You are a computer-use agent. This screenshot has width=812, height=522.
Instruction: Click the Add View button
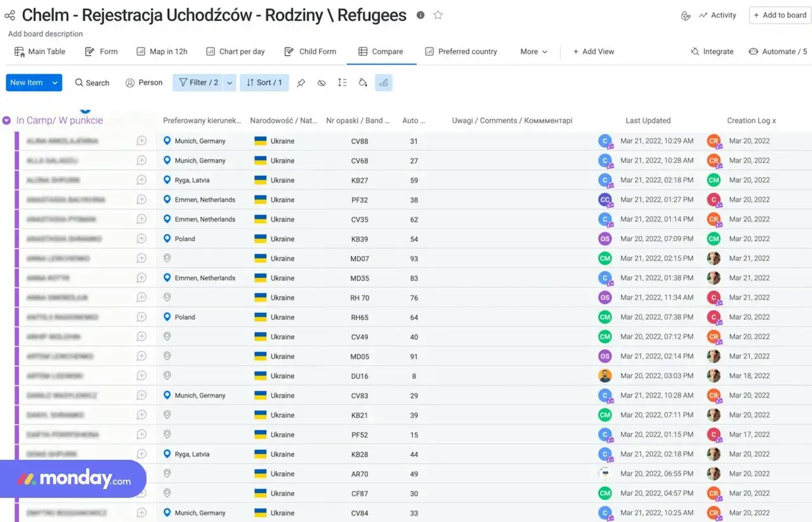tap(594, 52)
